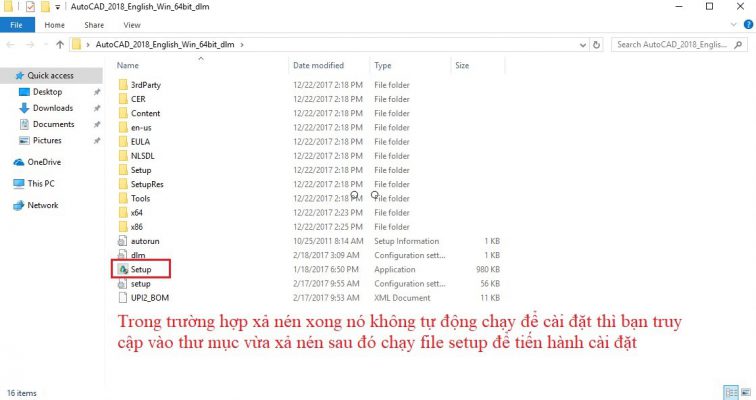This screenshot has width=756, height=400.
Task: Open address bar previous locations dropdown
Action: [x=584, y=44]
